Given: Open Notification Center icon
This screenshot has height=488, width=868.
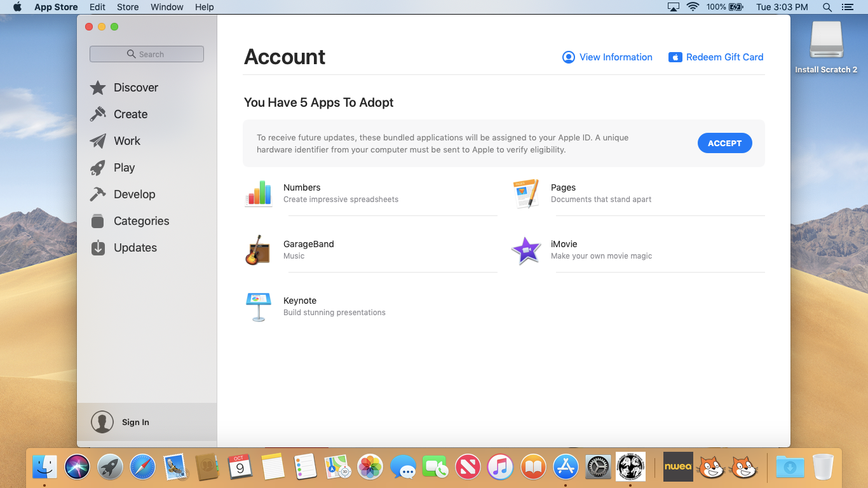Looking at the screenshot, I should 847,7.
